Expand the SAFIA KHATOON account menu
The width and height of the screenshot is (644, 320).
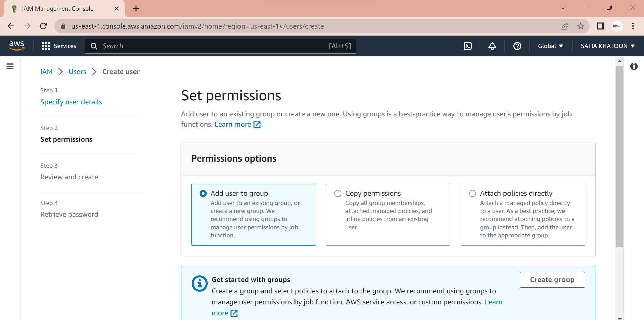click(607, 46)
